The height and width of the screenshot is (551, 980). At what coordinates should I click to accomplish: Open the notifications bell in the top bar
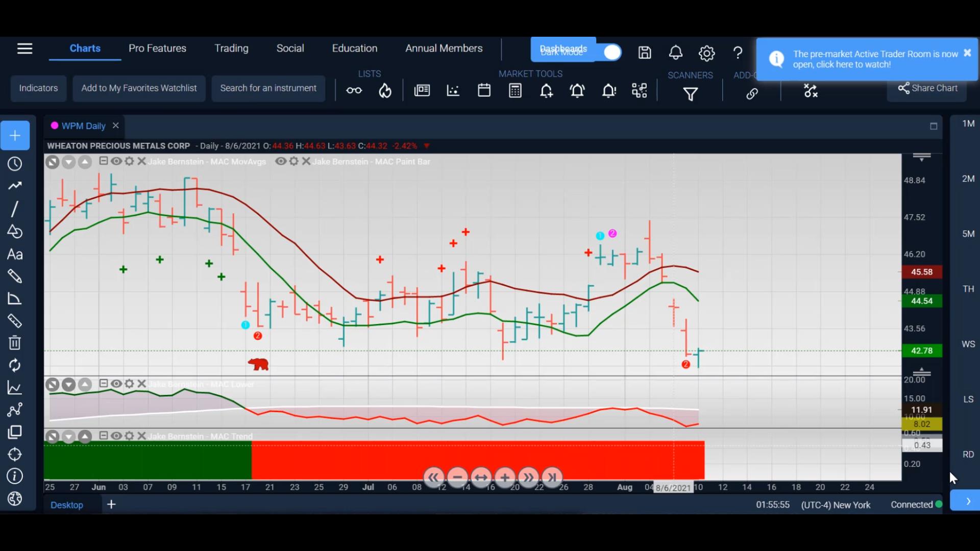[x=676, y=53]
